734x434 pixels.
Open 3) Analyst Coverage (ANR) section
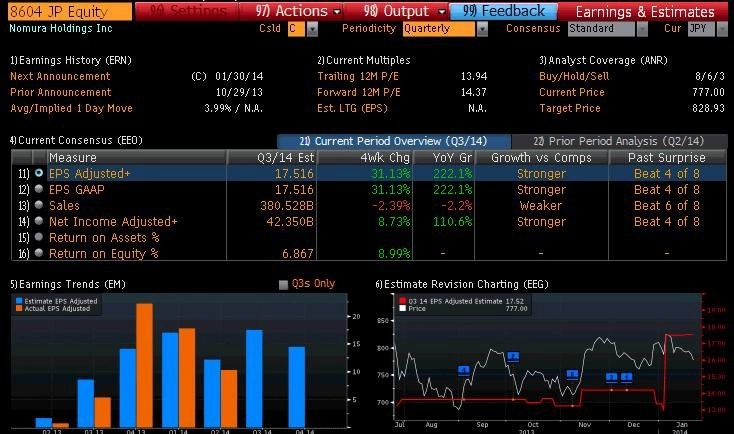603,60
